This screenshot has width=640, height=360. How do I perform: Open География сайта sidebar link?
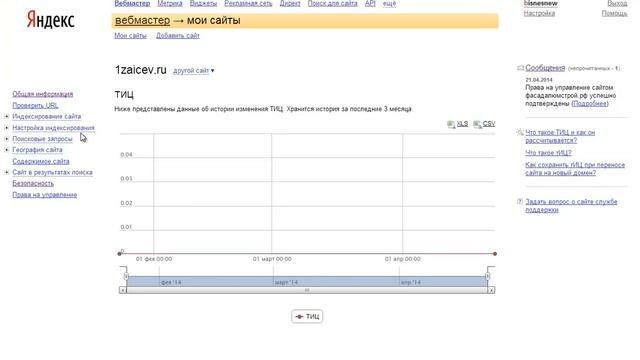tap(37, 150)
